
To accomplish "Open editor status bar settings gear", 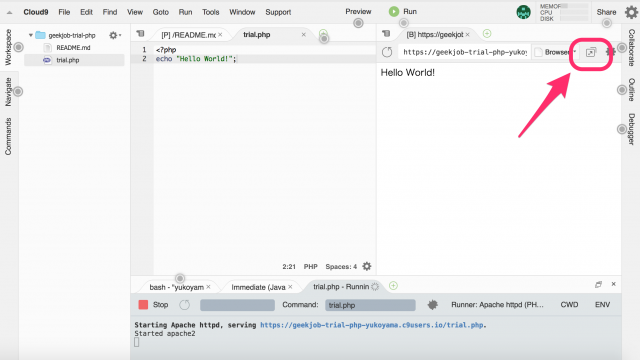I will (367, 266).
